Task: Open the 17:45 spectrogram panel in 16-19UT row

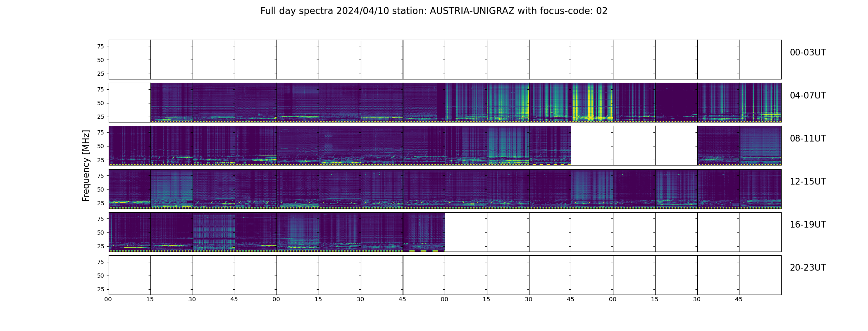Action: 424,232
